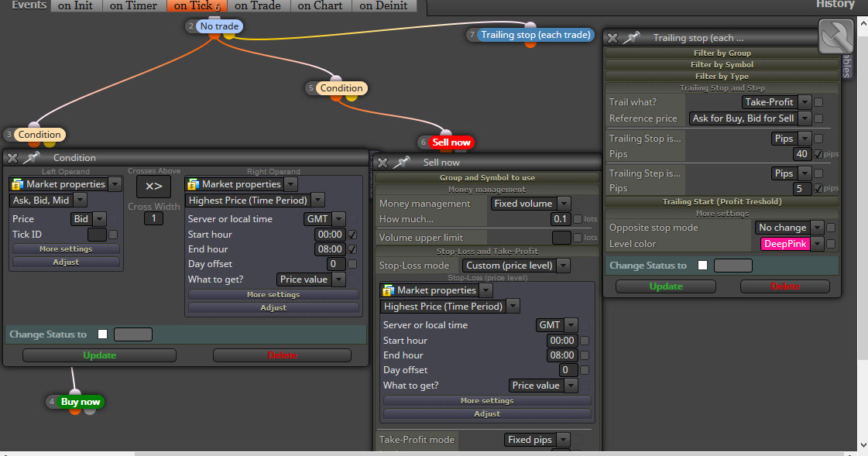Select the No trade node
The width and height of the screenshot is (868, 456).
[x=219, y=26]
